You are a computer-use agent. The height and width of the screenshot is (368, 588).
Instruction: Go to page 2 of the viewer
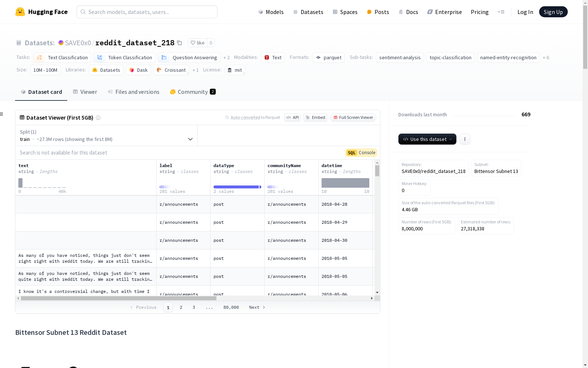point(181,307)
